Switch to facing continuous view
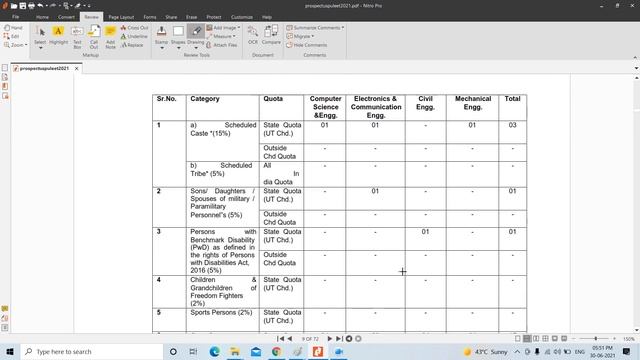Image resolution: width=640 pixels, height=360 pixels. point(545,339)
